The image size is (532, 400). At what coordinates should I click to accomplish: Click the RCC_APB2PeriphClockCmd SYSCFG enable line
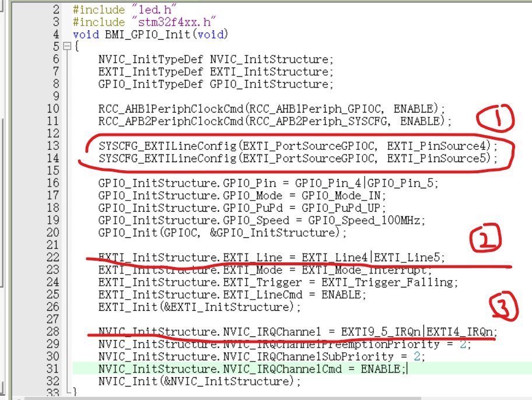[275, 121]
